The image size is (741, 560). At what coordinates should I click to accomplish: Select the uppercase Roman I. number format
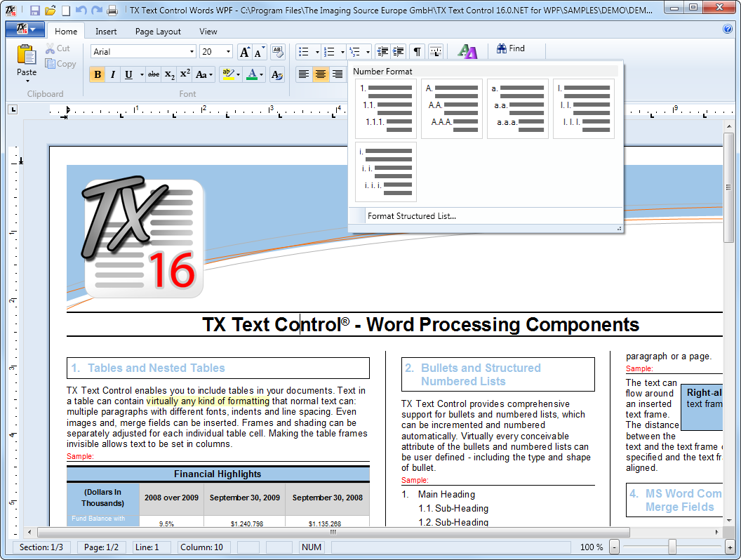584,109
